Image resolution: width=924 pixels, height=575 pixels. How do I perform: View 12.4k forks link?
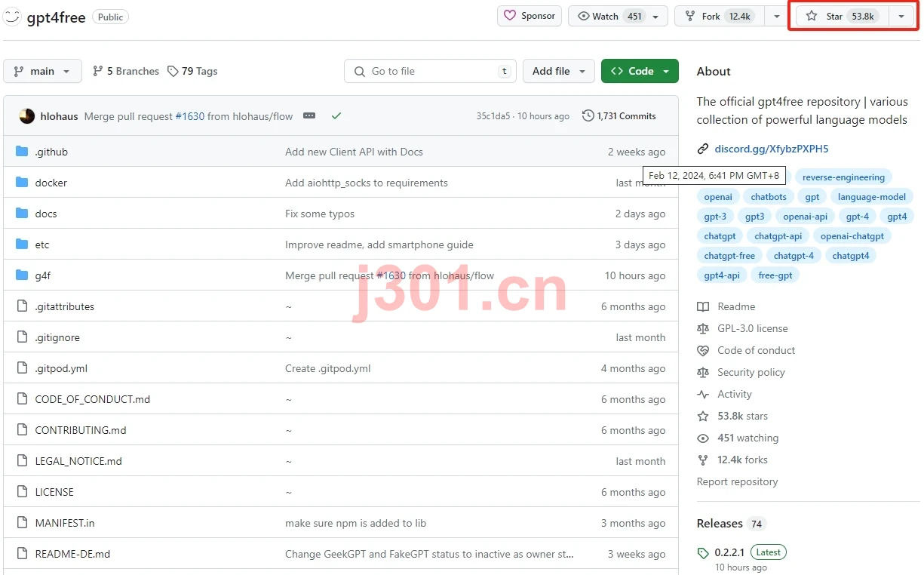pos(742,460)
